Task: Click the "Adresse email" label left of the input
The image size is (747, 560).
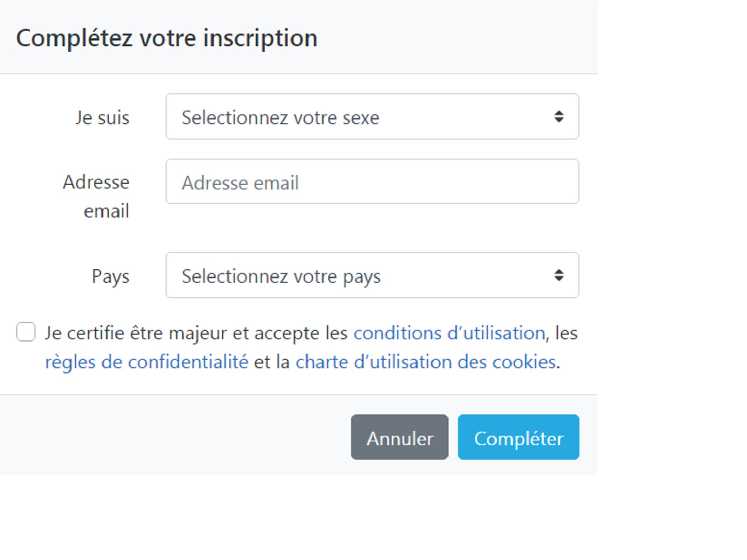Action: (x=97, y=196)
